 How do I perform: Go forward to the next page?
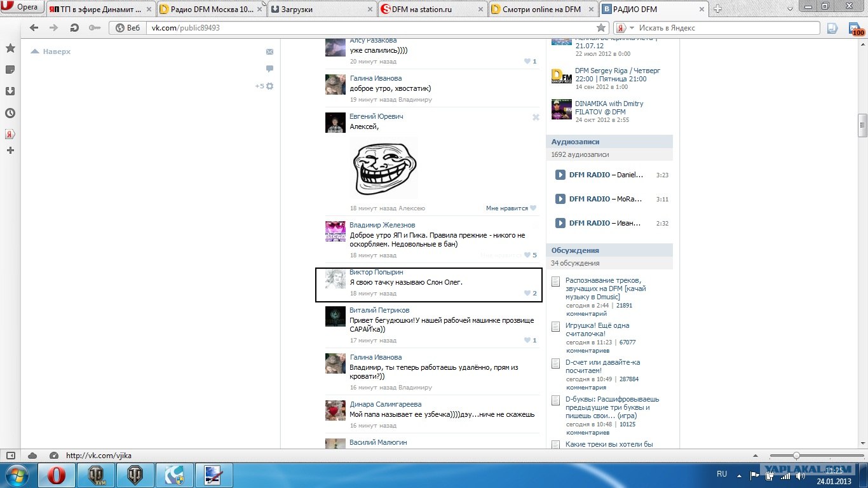(x=54, y=28)
